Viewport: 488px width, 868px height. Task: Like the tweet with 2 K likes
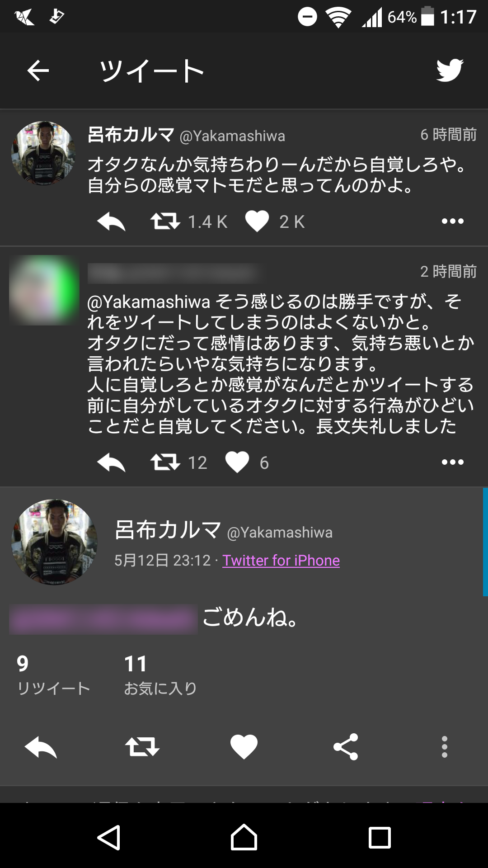[x=257, y=222]
